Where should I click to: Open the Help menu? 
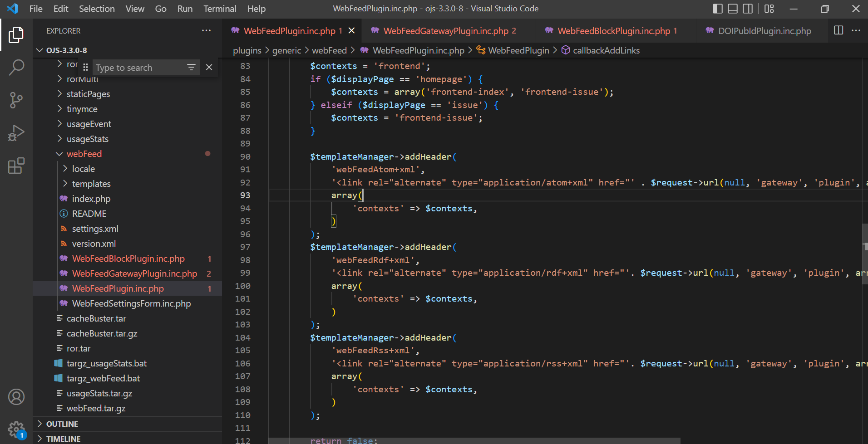tap(256, 9)
